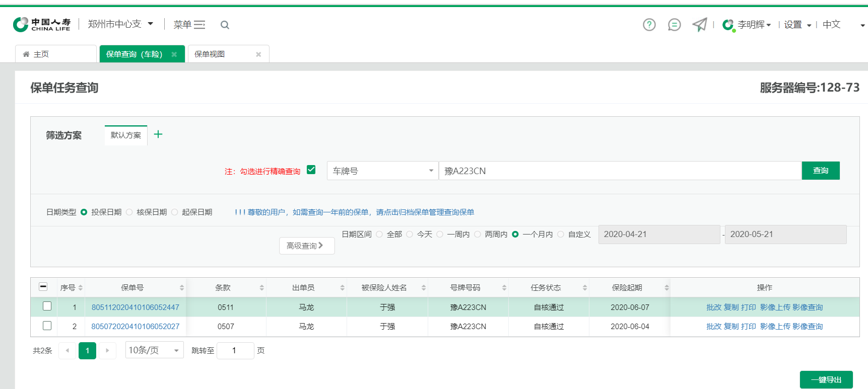Click the China Life logo
This screenshot has height=389, width=868.
coord(42,25)
